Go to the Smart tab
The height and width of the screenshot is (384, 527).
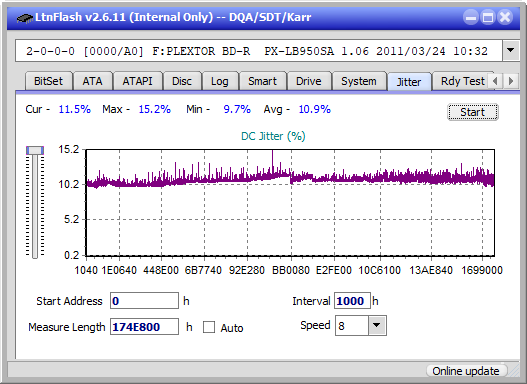pyautogui.click(x=262, y=81)
